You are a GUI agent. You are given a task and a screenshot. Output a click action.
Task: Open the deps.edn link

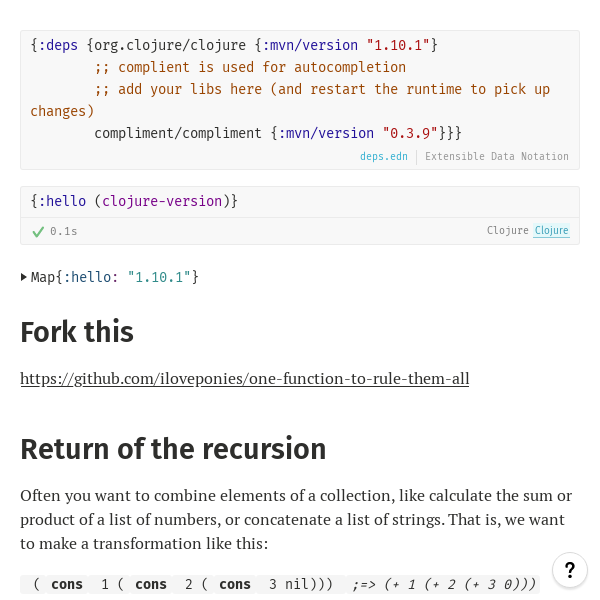point(384,157)
